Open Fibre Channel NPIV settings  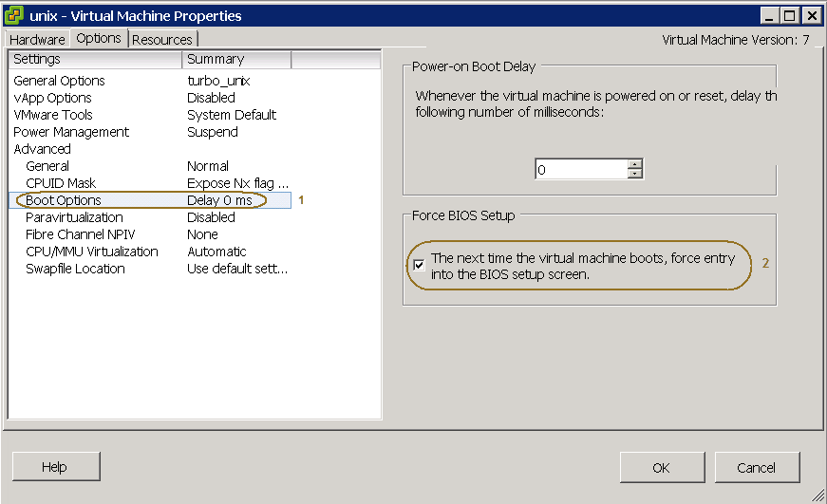tap(80, 234)
